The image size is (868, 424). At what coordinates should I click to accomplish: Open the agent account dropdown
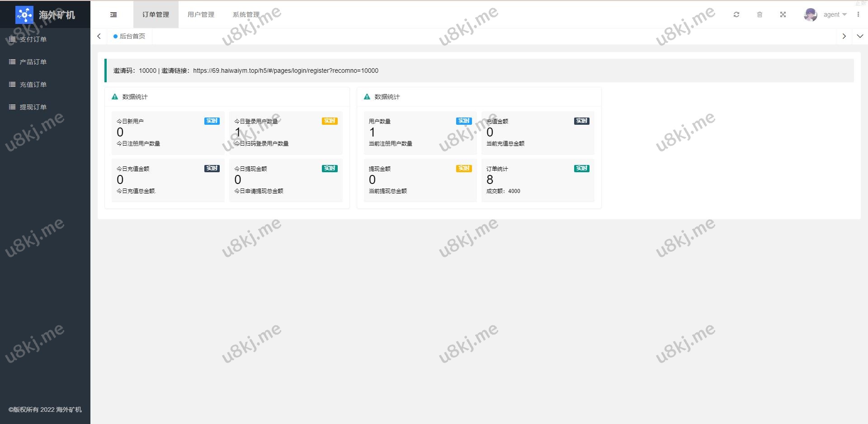click(x=835, y=14)
